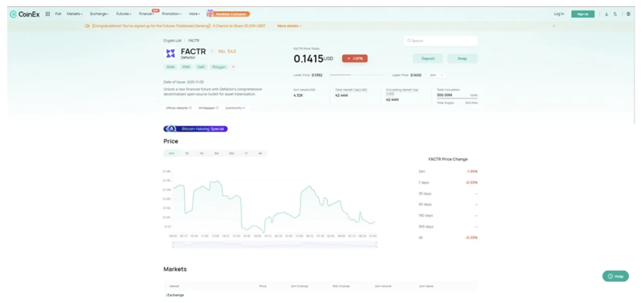Click the '0.1415' price value

coord(308,59)
